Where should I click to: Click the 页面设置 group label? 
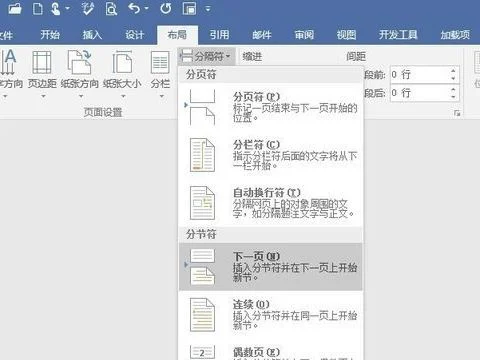click(x=103, y=112)
